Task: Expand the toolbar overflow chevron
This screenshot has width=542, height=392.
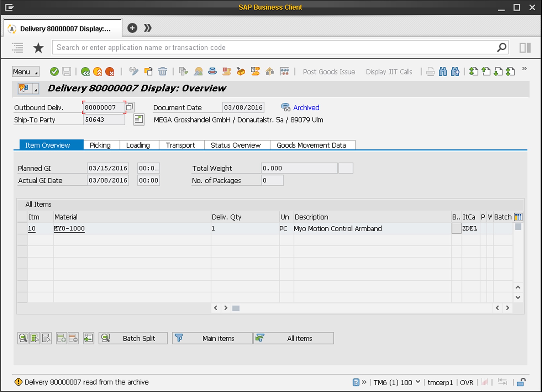Action: [524, 69]
